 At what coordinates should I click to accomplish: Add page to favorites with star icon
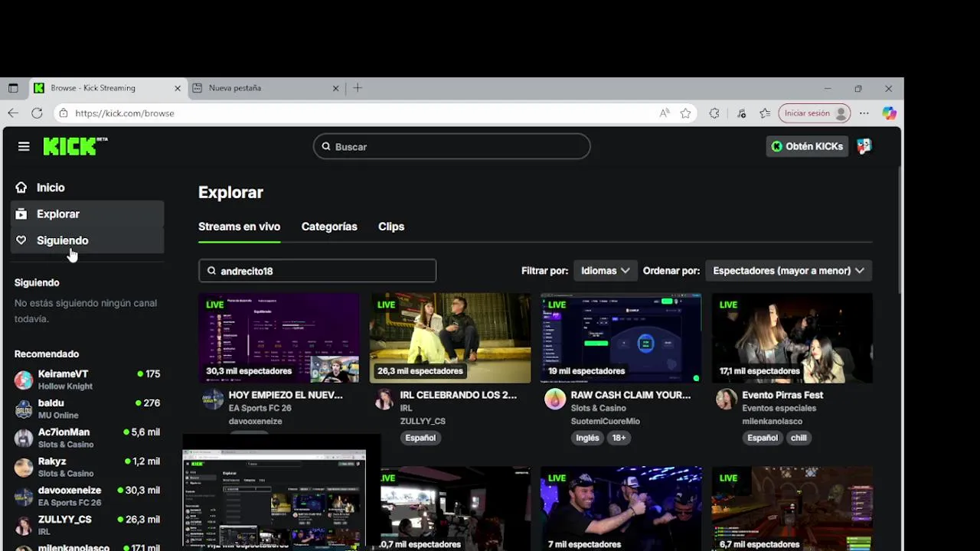coord(686,113)
